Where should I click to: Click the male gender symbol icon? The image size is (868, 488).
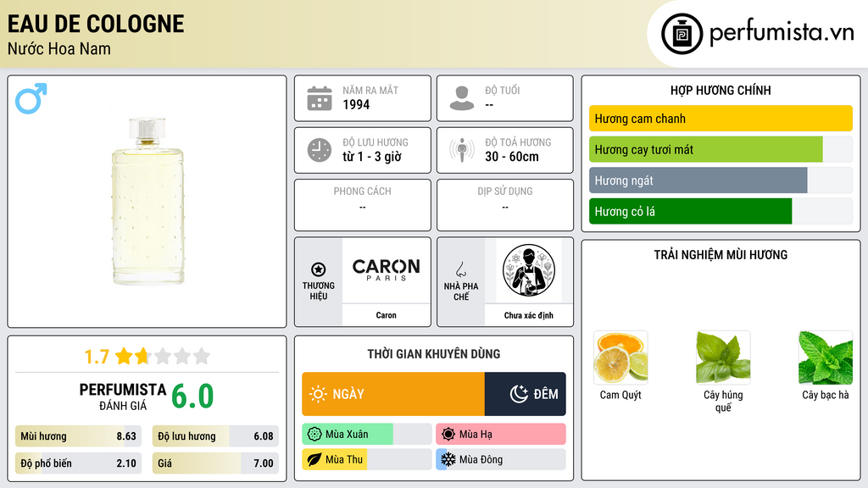tap(31, 98)
